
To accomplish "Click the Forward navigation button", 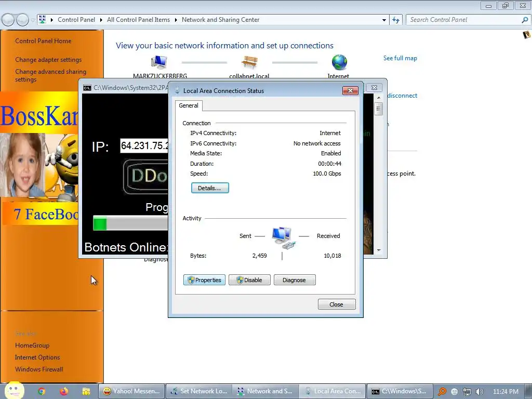I will click(22, 20).
